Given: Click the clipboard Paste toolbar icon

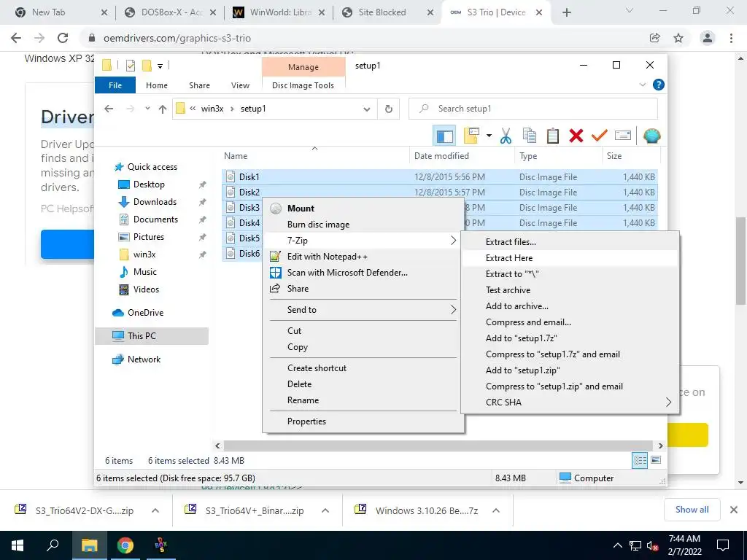Looking at the screenshot, I should coord(553,136).
